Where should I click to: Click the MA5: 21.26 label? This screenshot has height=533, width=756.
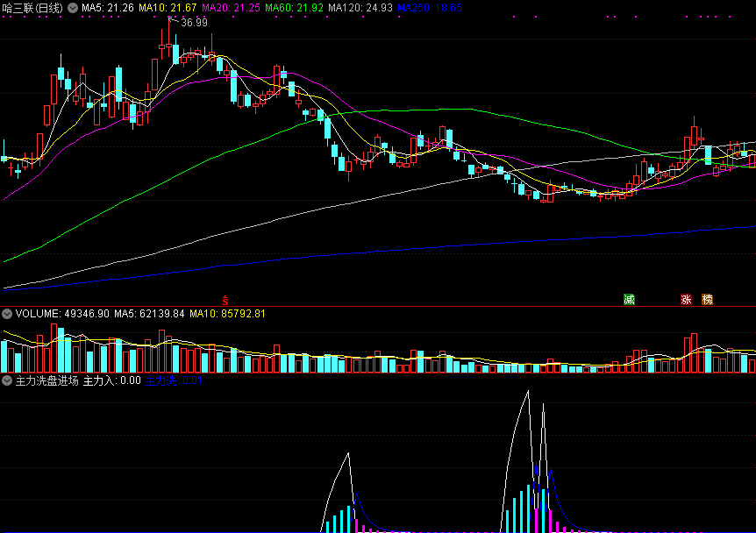coord(108,8)
